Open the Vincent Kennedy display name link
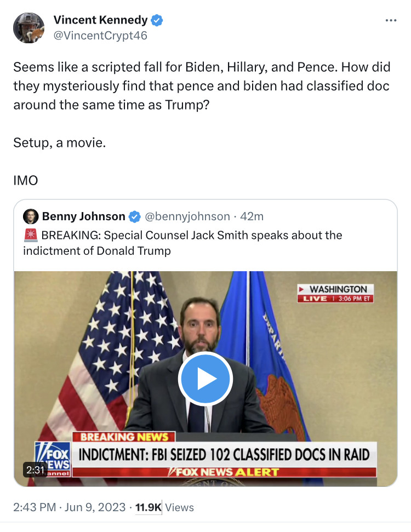Viewport: 411px width, 532px height. (x=100, y=20)
